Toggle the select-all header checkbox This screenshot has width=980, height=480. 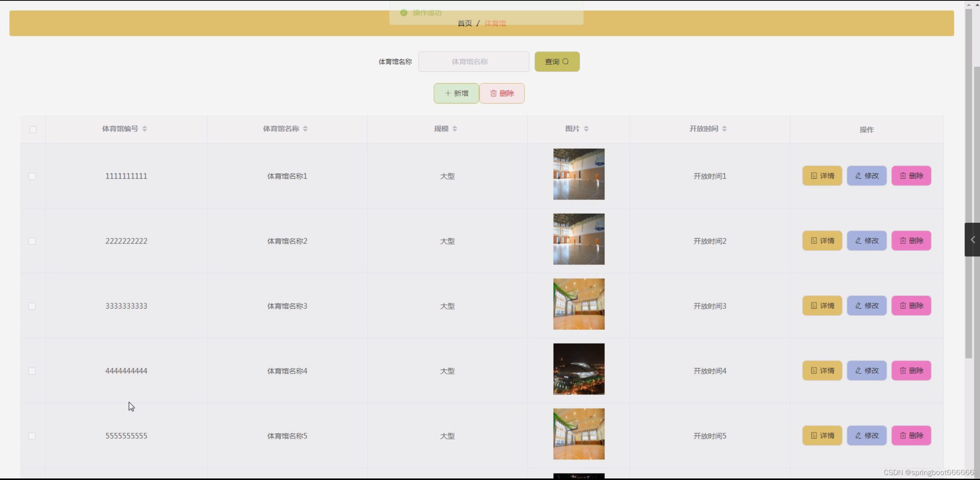(33, 130)
